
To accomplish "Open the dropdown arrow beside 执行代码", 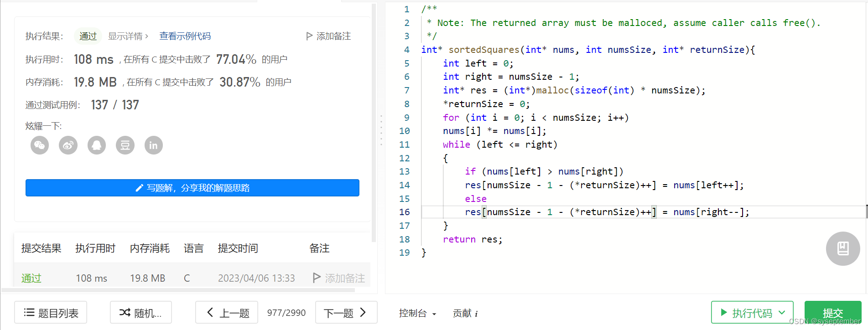I will (x=782, y=313).
